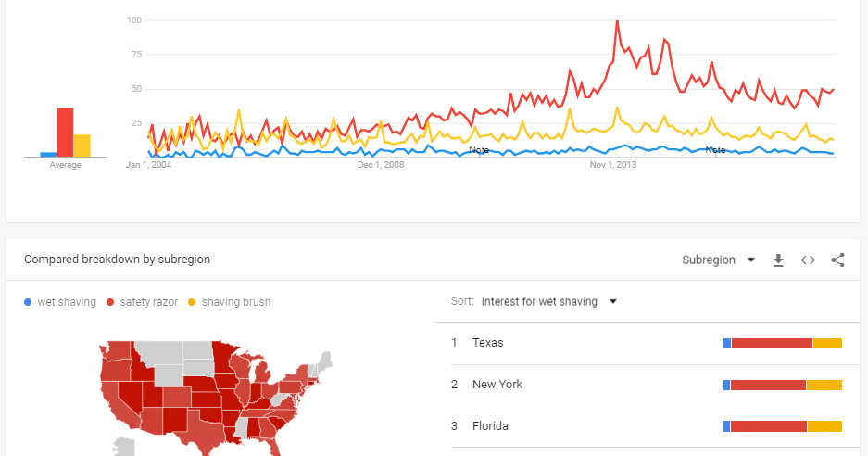Image resolution: width=868 pixels, height=456 pixels.
Task: Click the blue wet shaving legend dot
Action: 28,302
